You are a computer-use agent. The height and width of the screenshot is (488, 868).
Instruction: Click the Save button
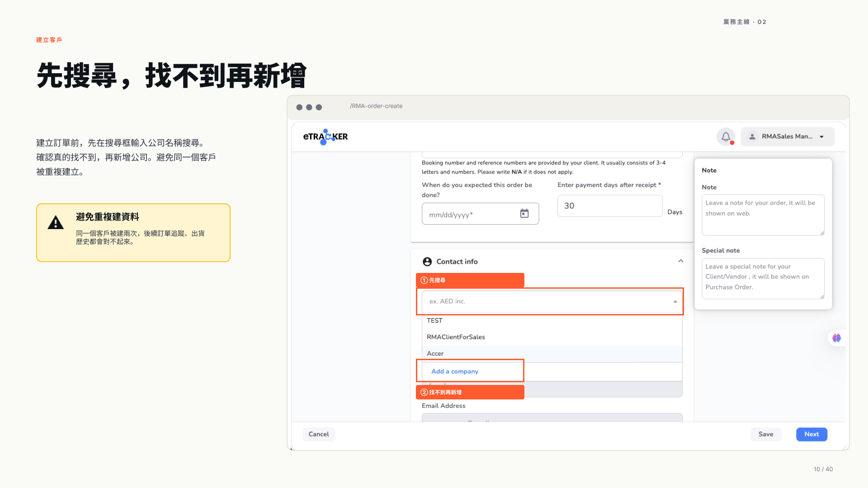coord(766,434)
